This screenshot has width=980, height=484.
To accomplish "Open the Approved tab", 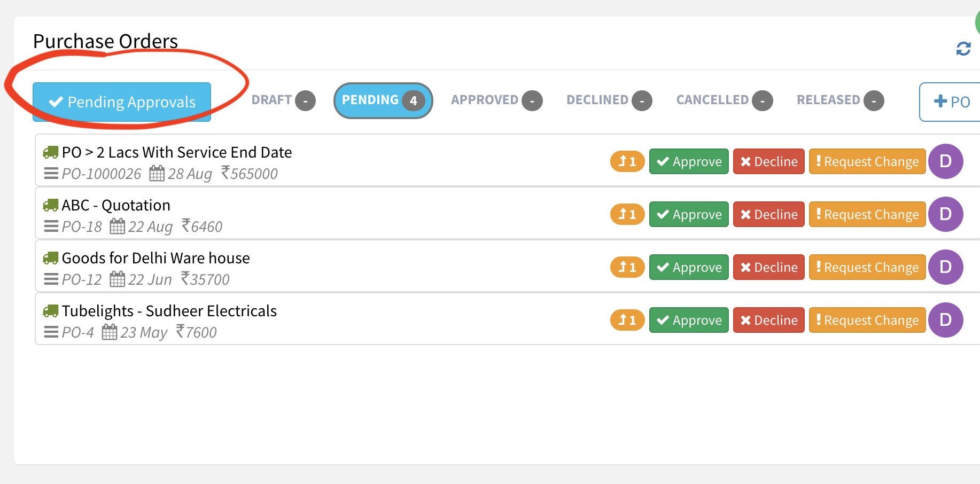I will pyautogui.click(x=496, y=100).
